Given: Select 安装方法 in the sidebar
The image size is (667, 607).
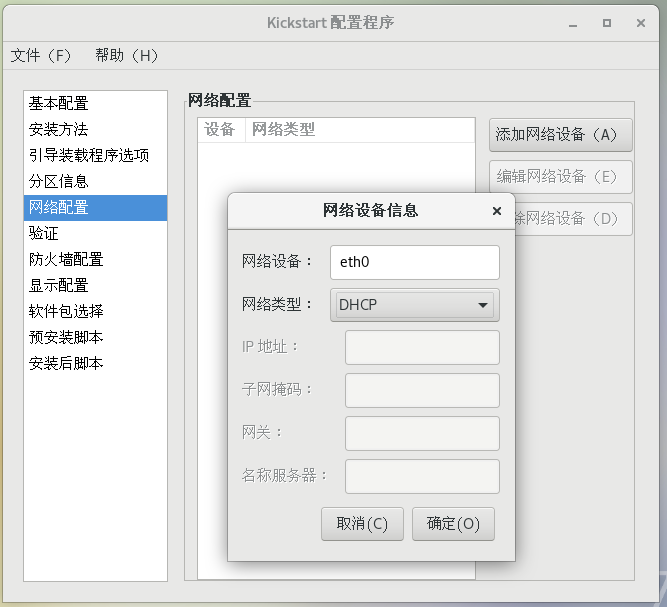Looking at the screenshot, I should point(95,129).
